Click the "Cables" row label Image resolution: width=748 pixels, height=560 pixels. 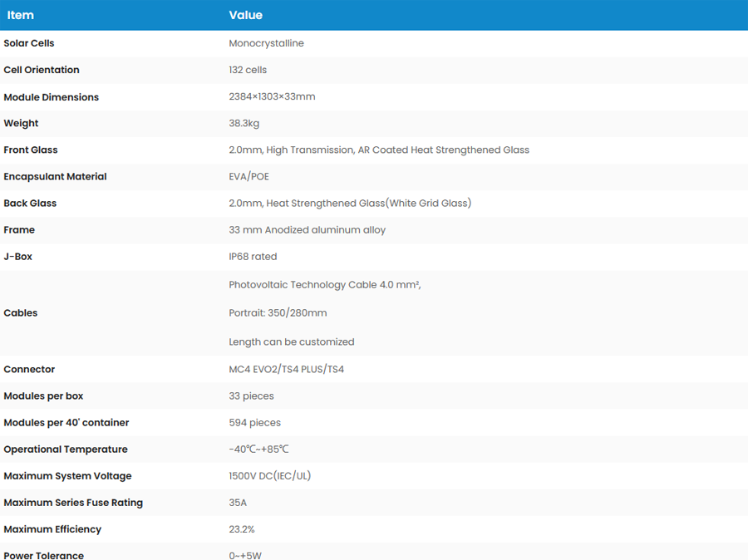(x=21, y=313)
